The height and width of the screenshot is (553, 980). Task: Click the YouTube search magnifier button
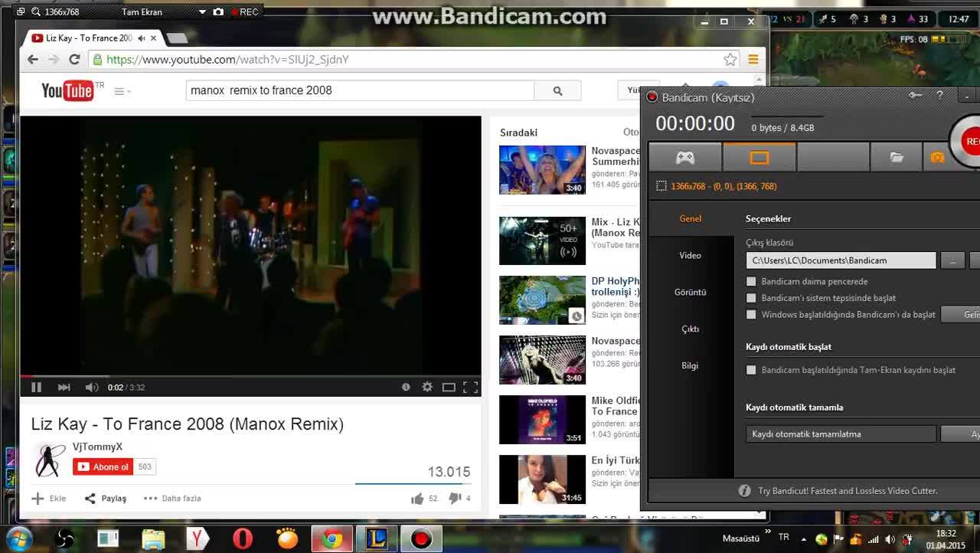click(557, 90)
